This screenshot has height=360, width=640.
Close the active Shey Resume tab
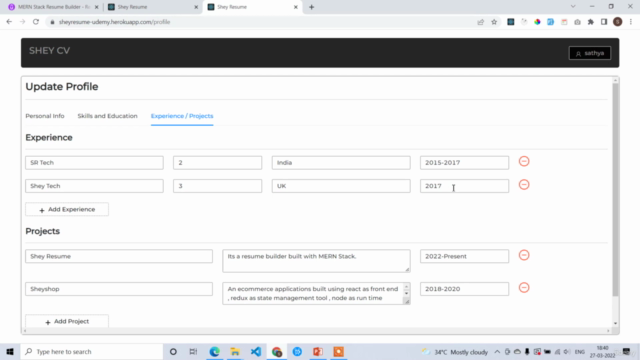click(296, 7)
